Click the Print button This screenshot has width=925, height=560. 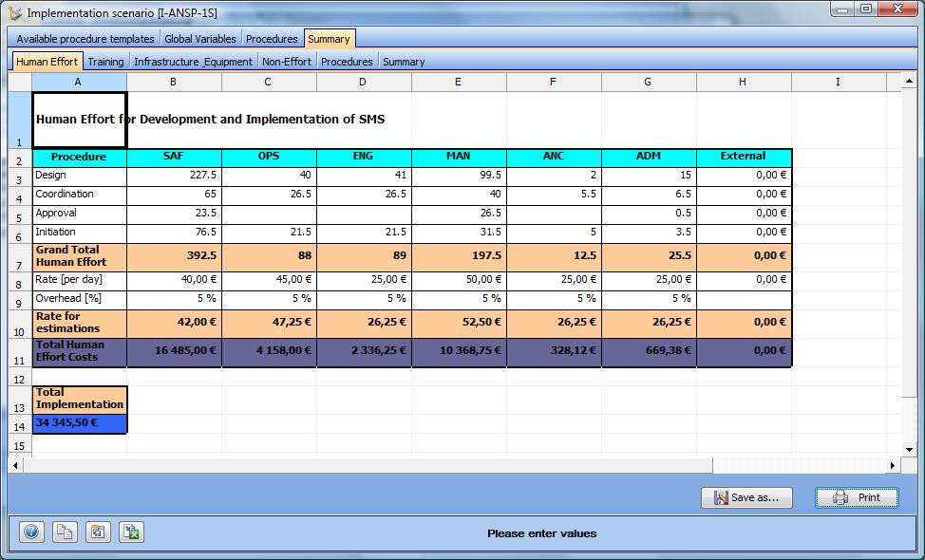(858, 497)
